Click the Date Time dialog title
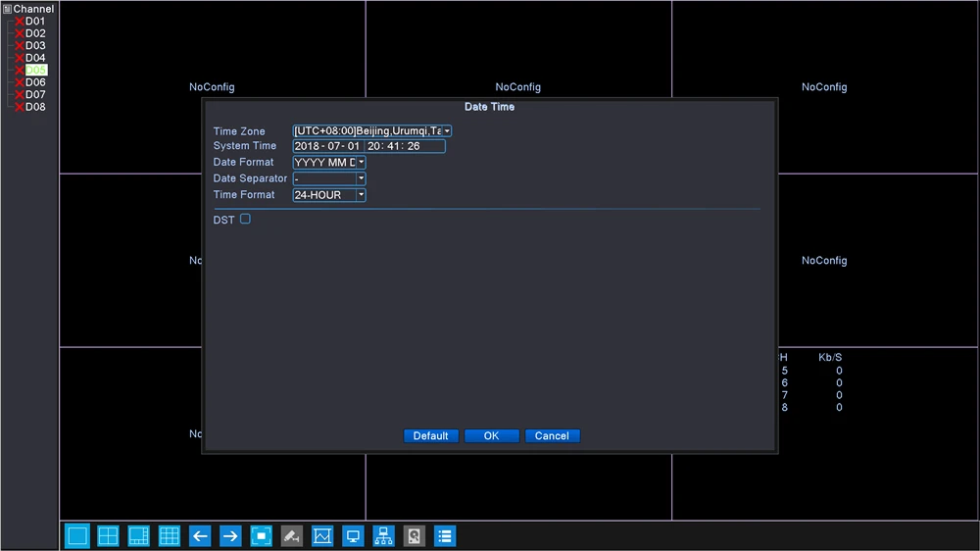Viewport: 980px width, 551px height. (x=489, y=107)
